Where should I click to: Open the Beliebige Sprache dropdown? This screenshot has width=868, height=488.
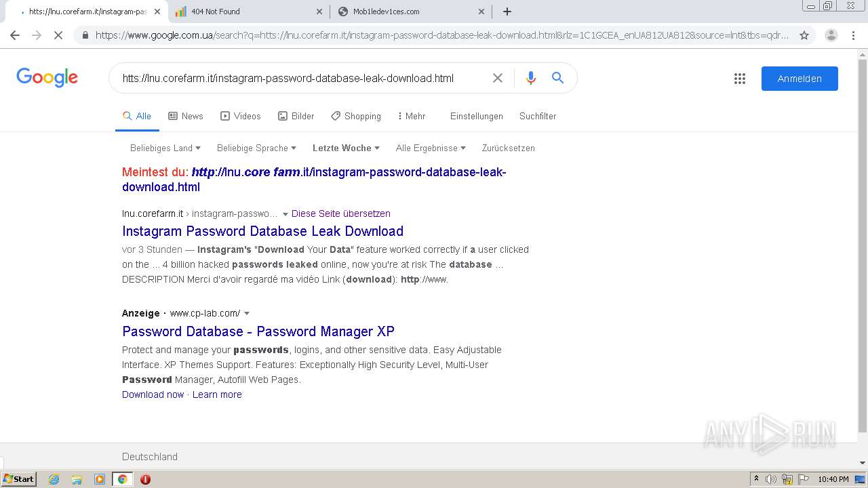[x=256, y=148]
